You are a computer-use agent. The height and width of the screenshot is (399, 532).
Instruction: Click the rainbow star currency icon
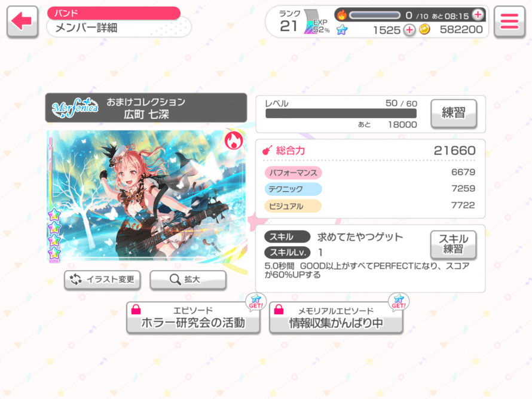[342, 30]
